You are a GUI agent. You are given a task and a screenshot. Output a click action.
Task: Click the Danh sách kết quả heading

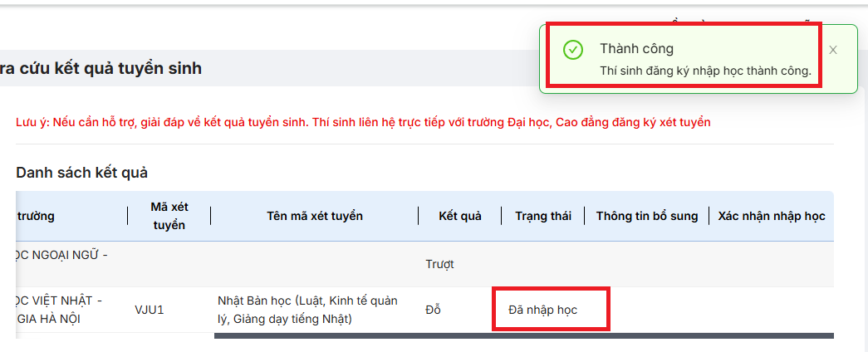click(x=82, y=173)
